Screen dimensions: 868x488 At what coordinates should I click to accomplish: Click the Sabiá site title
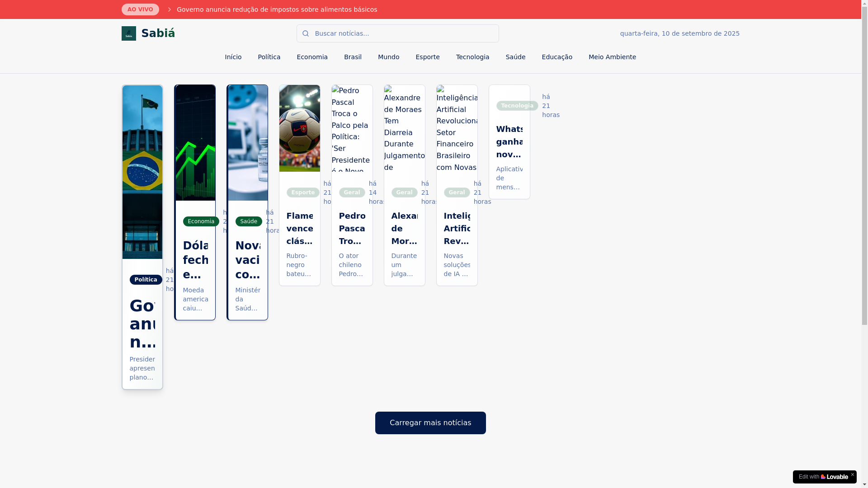click(x=158, y=33)
